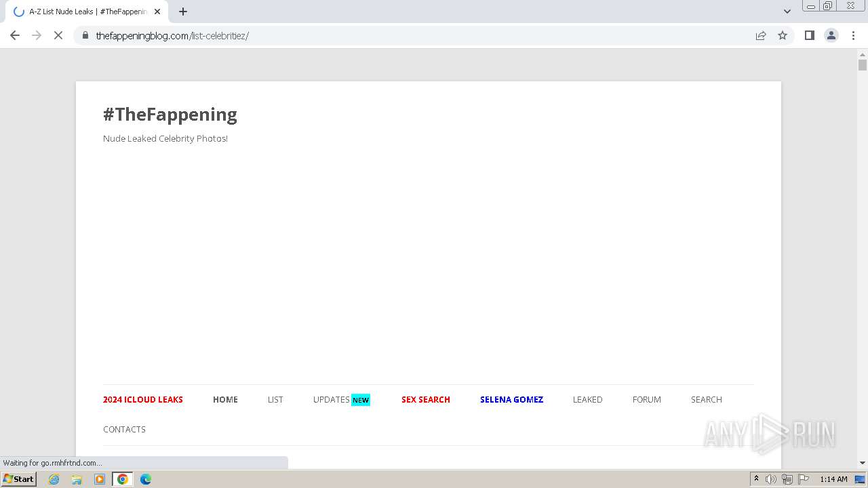
Task: Launch Microsoft Edge from the taskbar
Action: [146, 479]
